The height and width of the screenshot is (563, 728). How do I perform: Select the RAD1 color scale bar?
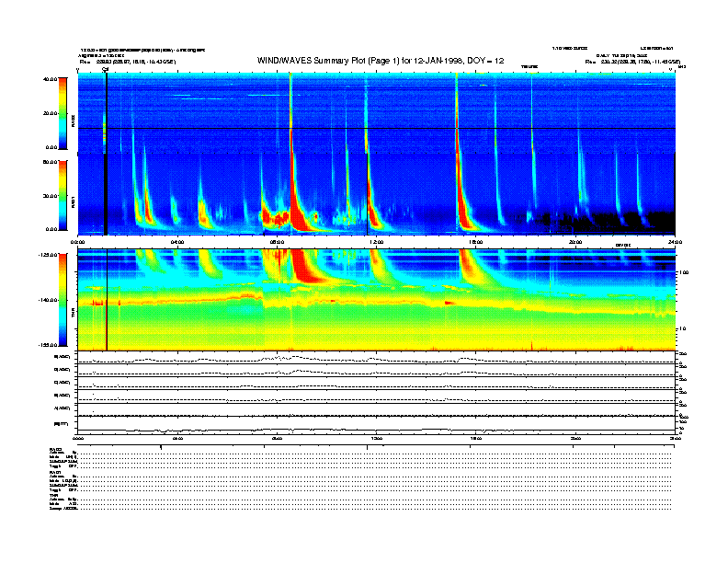pos(63,195)
